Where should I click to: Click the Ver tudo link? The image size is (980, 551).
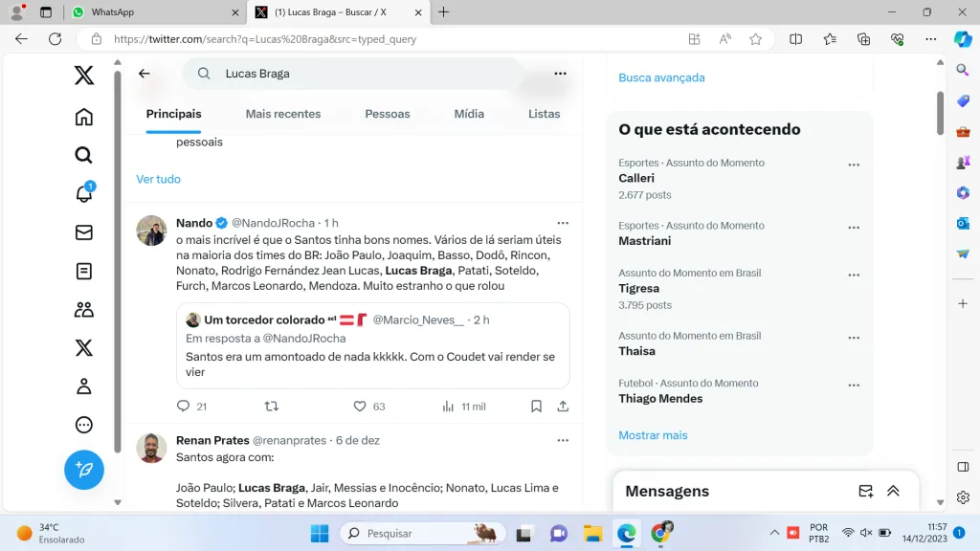coord(158,179)
